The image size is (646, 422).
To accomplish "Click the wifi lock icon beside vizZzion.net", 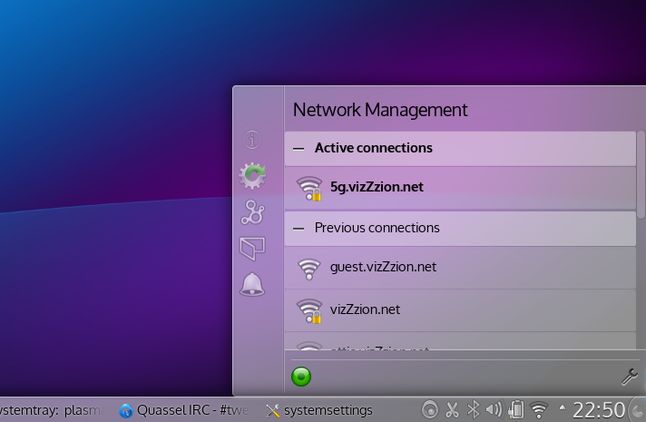I will pyautogui.click(x=309, y=311).
